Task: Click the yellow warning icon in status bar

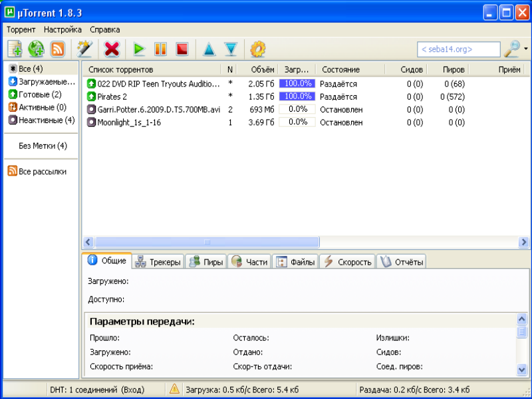Action: pos(174,389)
